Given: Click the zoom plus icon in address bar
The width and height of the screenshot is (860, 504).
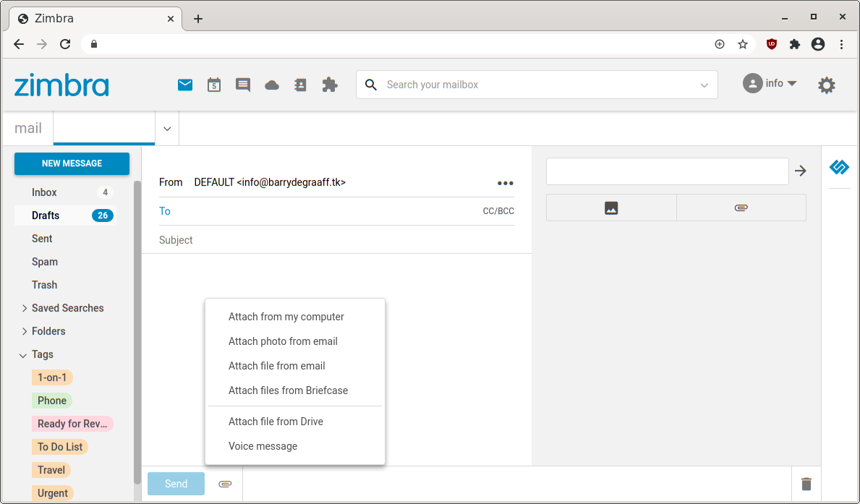Looking at the screenshot, I should point(720,44).
